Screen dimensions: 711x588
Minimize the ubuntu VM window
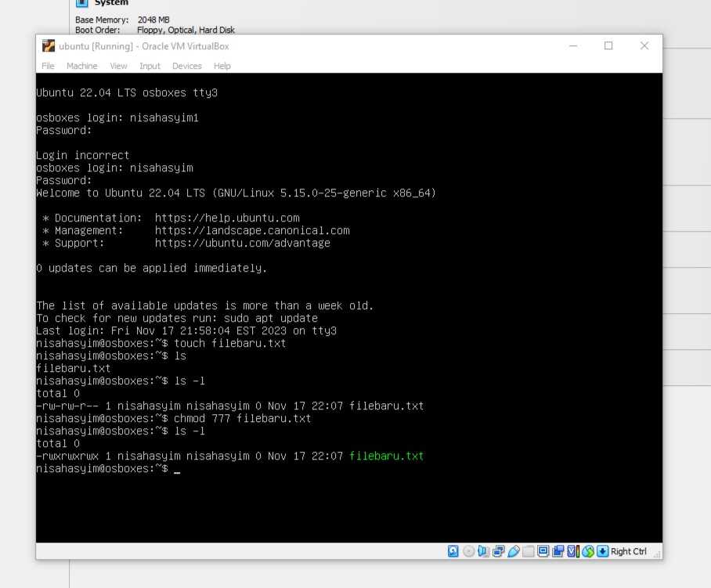tap(573, 45)
